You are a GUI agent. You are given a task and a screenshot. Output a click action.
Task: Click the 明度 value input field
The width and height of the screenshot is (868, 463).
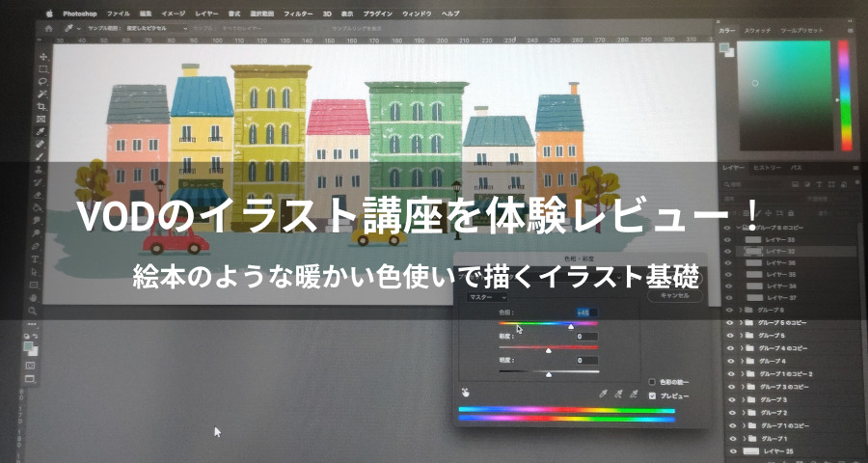[x=586, y=361]
